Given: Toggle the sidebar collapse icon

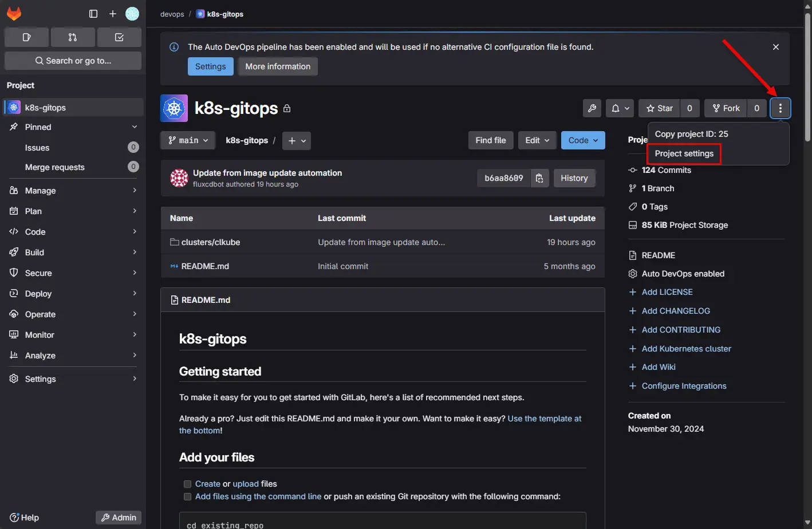Looking at the screenshot, I should pos(93,14).
